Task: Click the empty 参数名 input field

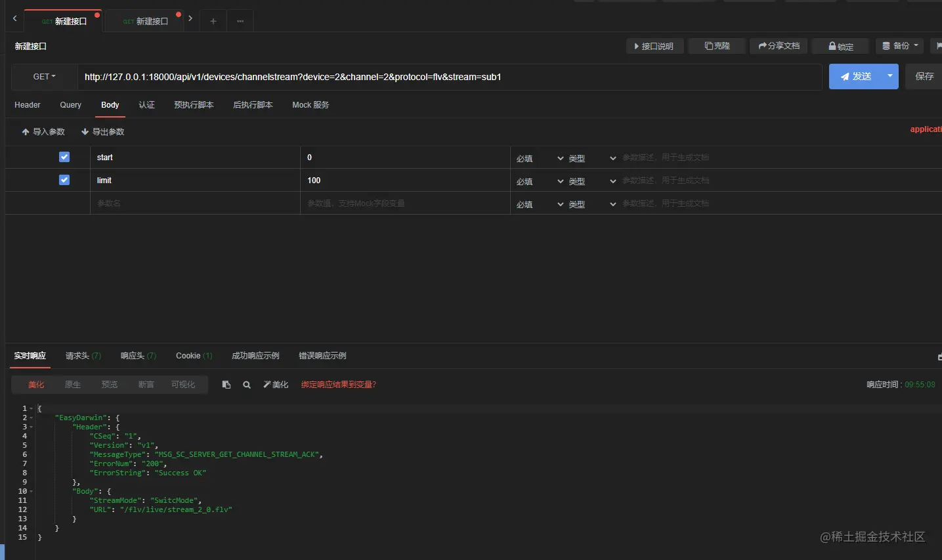Action: 195,204
